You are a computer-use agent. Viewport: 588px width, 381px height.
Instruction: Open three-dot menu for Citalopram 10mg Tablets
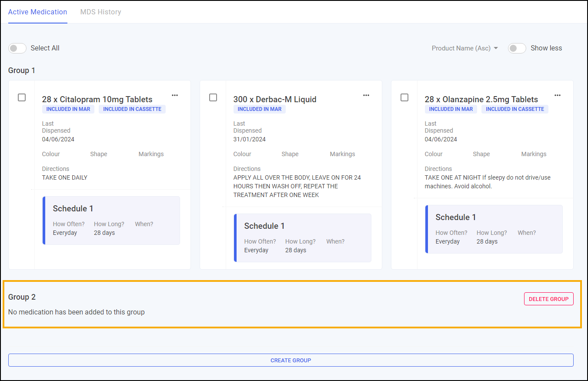[175, 95]
